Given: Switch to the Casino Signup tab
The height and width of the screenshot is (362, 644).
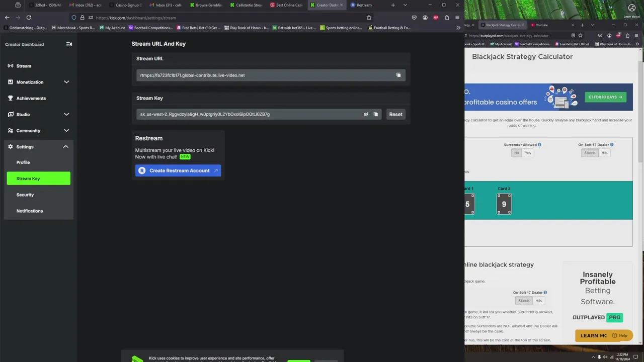Looking at the screenshot, I should (x=126, y=5).
